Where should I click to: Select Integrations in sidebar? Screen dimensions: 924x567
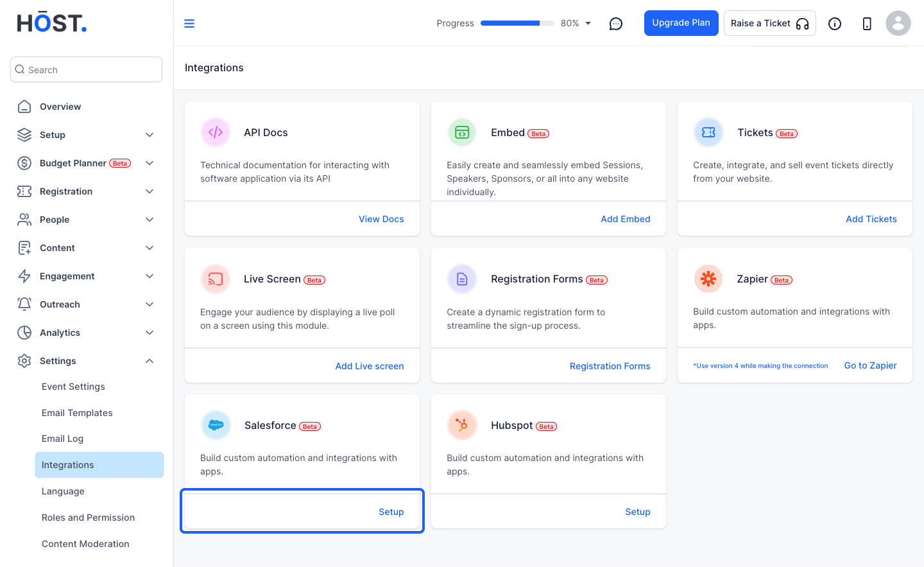99,465
